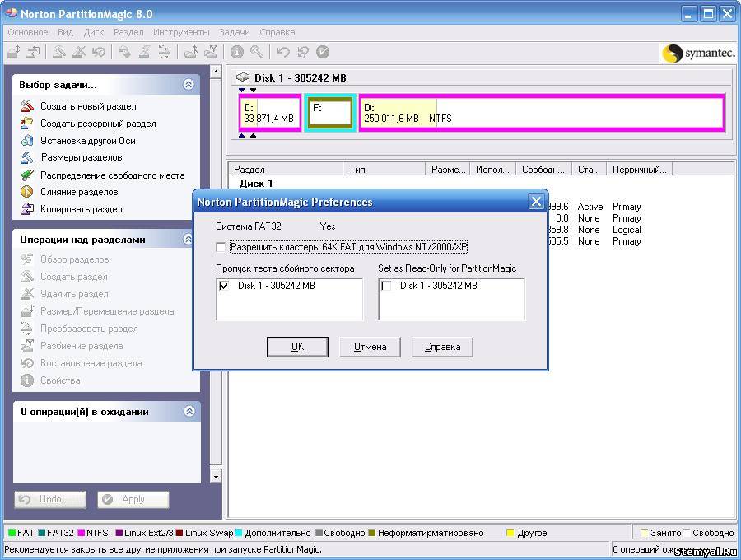Click the properties info toolbar icon
Image resolution: width=741 pixels, height=560 pixels.
point(237,52)
